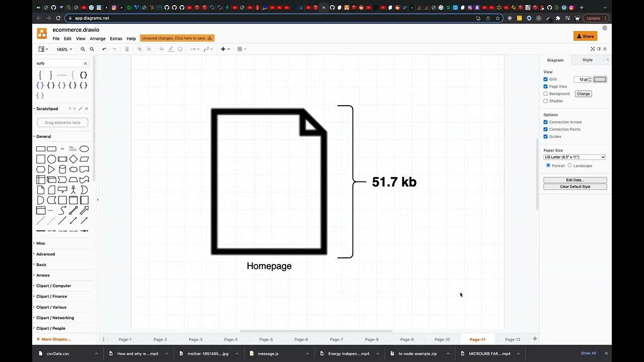This screenshot has width=644, height=362.
Task: Click the Background Change button
Action: (x=583, y=94)
